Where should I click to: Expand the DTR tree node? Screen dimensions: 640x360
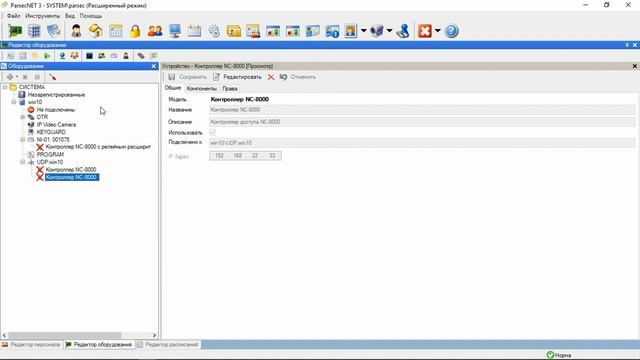[23, 117]
